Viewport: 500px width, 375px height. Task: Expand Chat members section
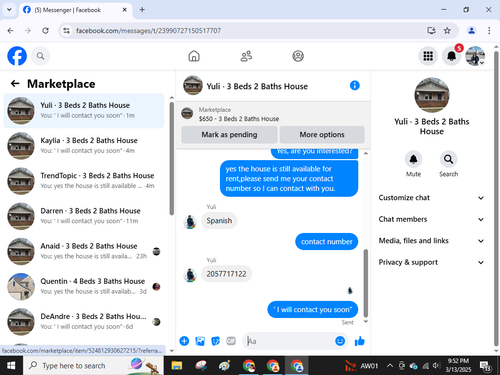point(431,219)
